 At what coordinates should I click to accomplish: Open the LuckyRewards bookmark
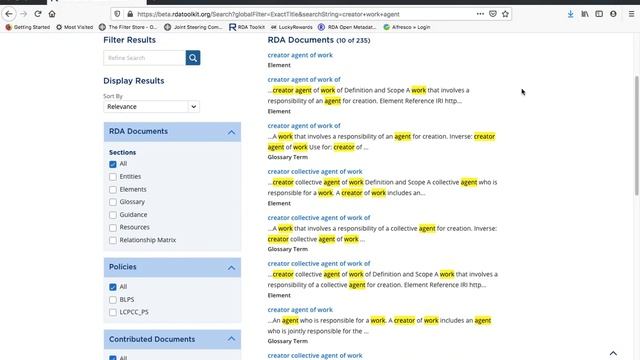pyautogui.click(x=291, y=27)
